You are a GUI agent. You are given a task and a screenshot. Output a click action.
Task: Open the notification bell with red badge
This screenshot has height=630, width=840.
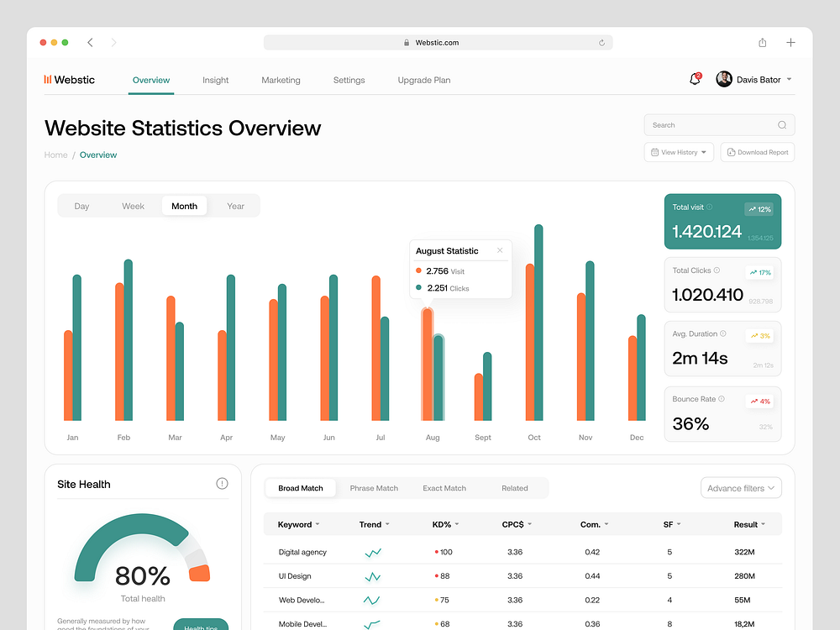(694, 78)
